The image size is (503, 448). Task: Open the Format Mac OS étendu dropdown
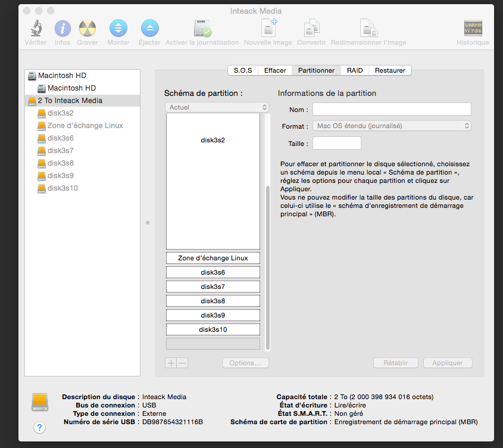click(392, 126)
